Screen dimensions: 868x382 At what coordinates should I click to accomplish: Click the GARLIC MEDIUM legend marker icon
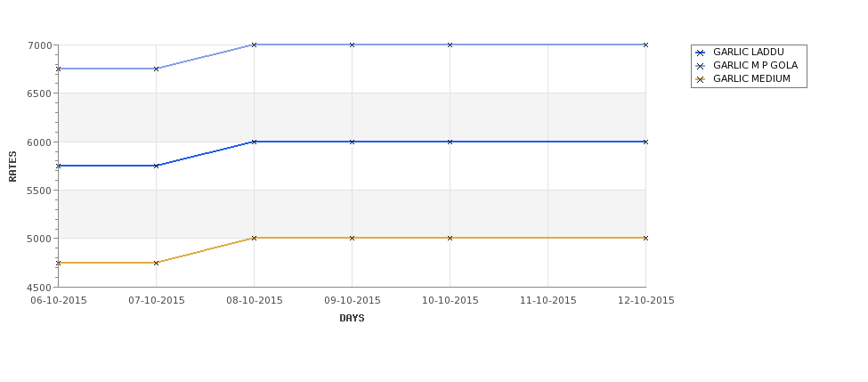pos(701,79)
